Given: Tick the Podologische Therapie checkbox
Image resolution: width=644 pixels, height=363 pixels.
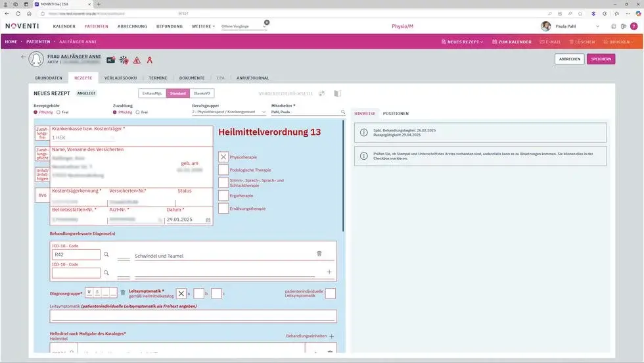Looking at the screenshot, I should click(223, 170).
